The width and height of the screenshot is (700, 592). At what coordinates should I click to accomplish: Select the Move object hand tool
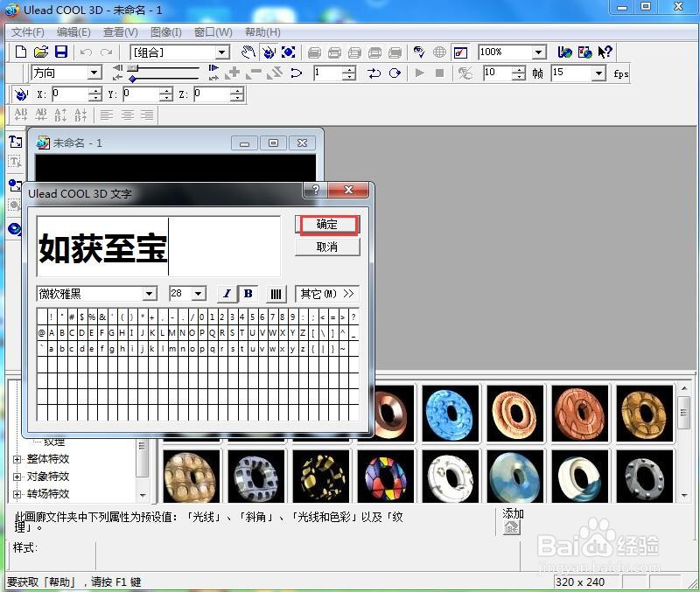coord(248,52)
